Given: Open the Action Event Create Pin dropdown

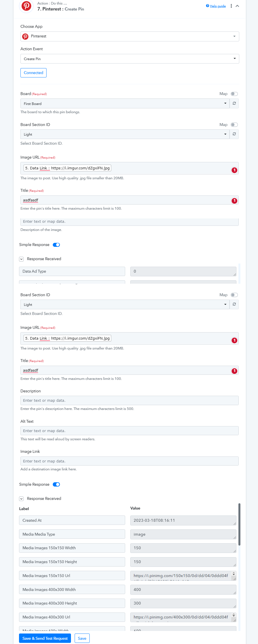Looking at the screenshot, I should coord(129,59).
